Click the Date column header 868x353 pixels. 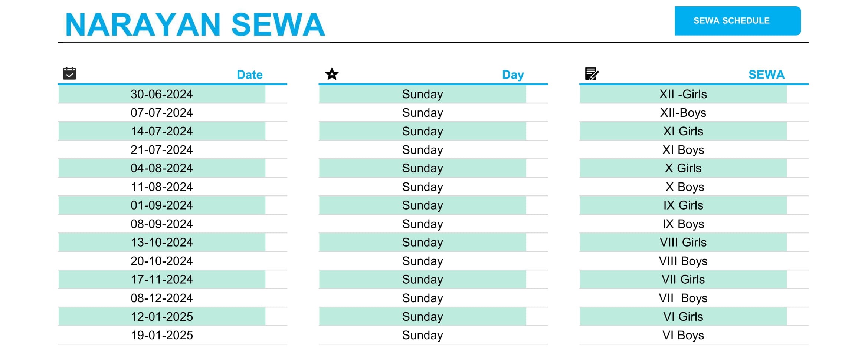249,75
